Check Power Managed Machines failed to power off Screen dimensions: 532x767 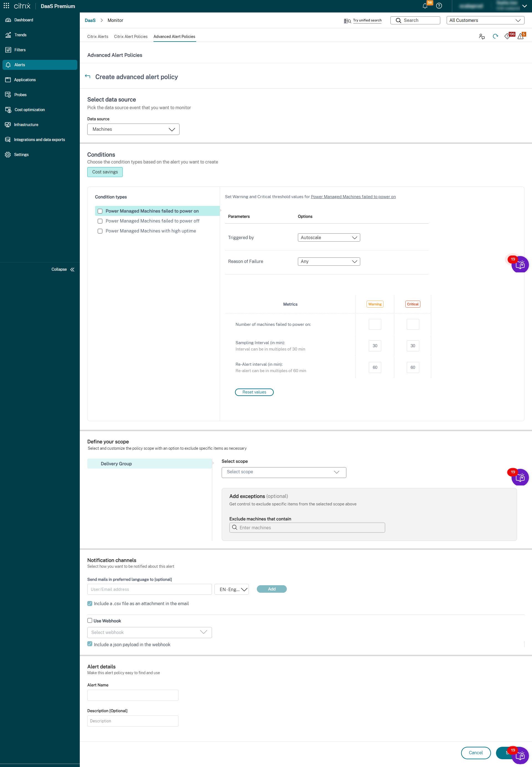click(x=100, y=221)
